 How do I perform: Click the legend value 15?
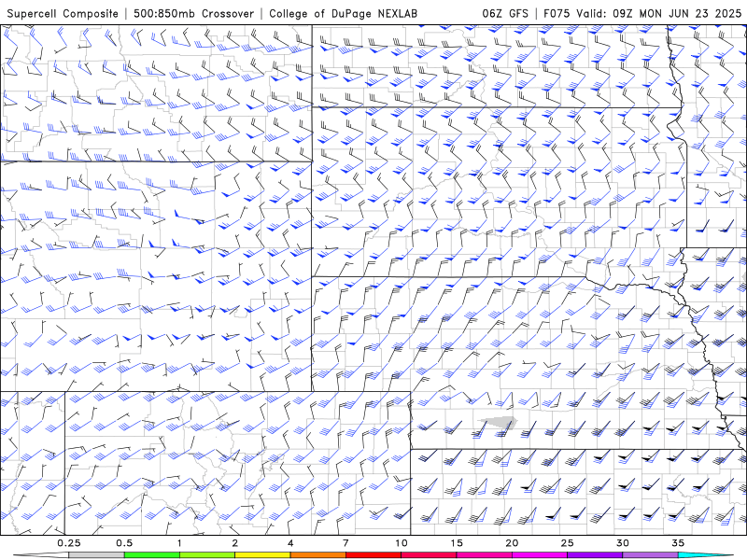pyautogui.click(x=457, y=543)
